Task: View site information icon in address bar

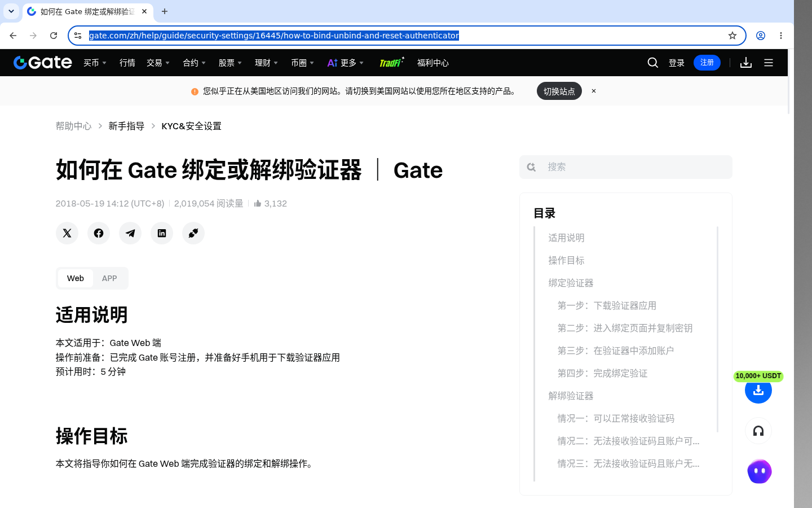Action: [x=78, y=36]
